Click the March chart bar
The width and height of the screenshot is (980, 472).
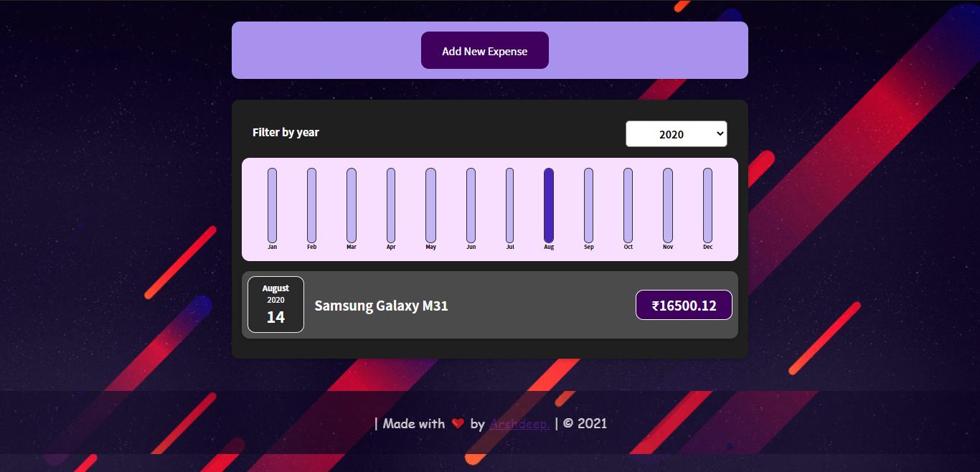click(352, 205)
